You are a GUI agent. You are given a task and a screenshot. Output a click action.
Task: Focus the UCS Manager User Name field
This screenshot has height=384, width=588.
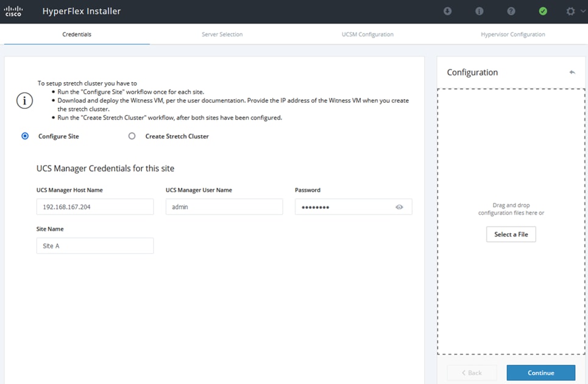[x=224, y=207]
